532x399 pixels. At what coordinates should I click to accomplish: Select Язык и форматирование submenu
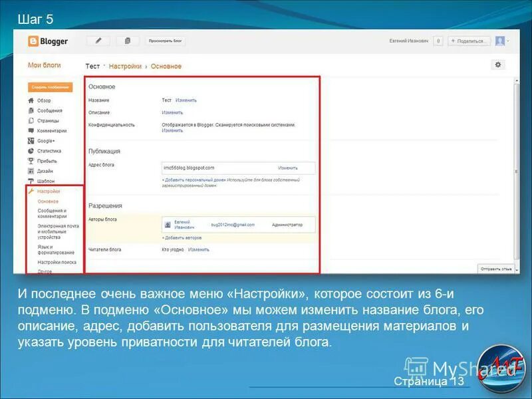56,250
